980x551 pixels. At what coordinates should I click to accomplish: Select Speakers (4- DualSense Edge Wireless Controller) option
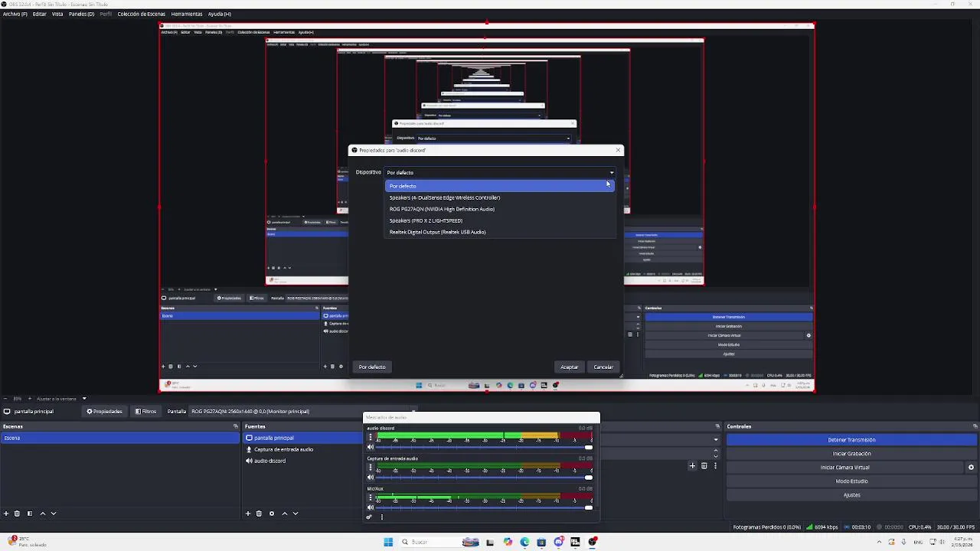coord(500,197)
